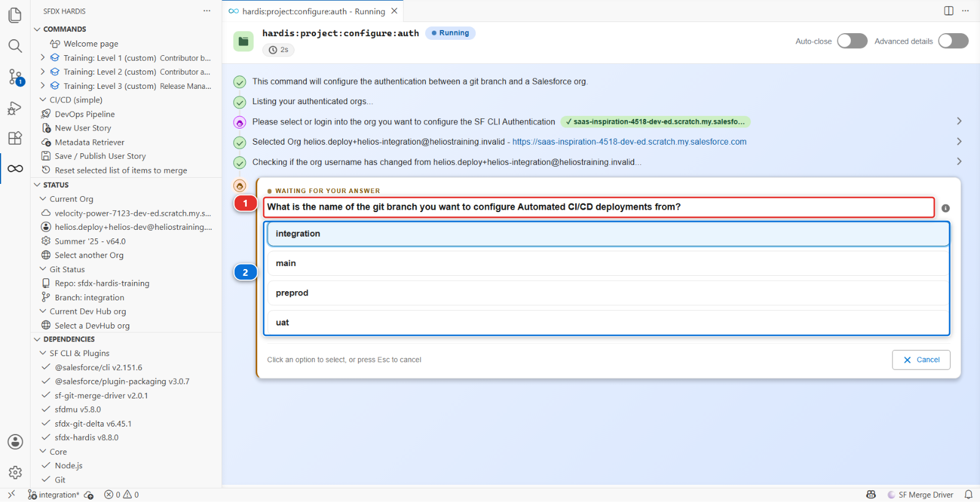This screenshot has height=502, width=980.
Task: Open Extensions view icon
Action: 15,138
